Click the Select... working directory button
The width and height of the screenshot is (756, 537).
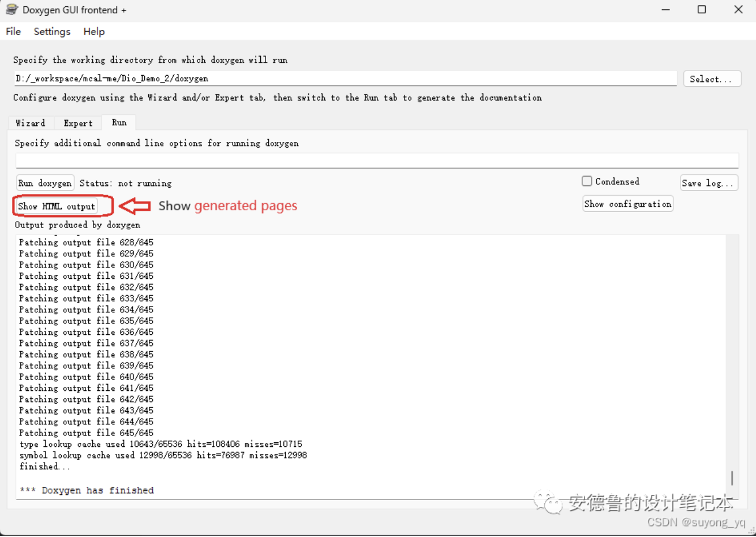coord(712,79)
